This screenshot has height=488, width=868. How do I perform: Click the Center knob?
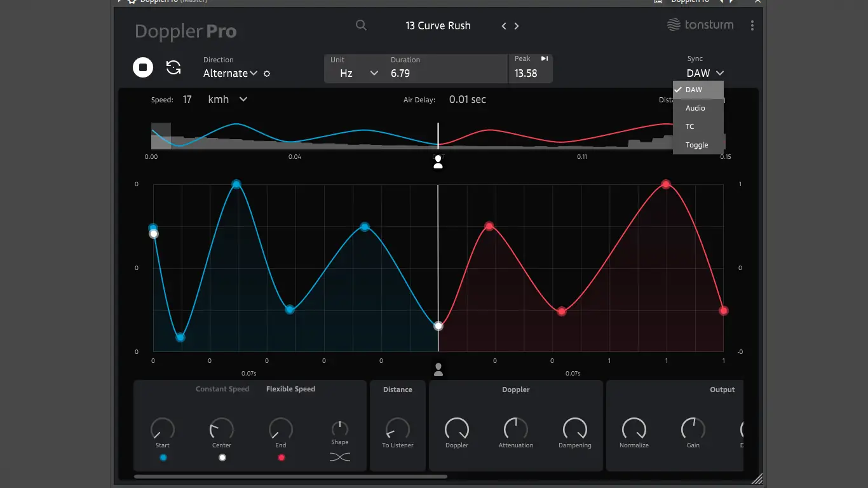click(222, 429)
